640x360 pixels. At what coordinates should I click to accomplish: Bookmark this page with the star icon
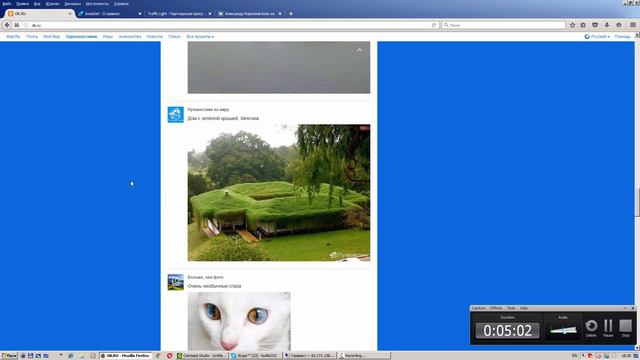coord(572,25)
